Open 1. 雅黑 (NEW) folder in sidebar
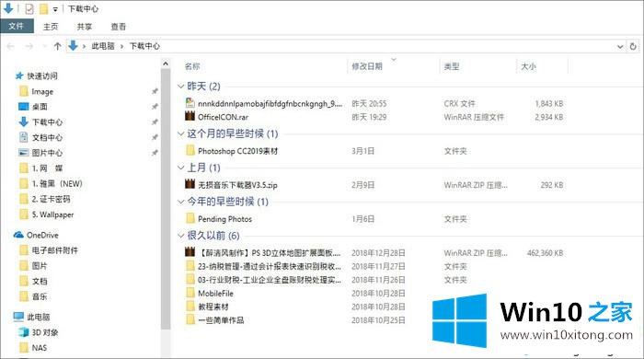The height and width of the screenshot is (359, 644). (57, 183)
